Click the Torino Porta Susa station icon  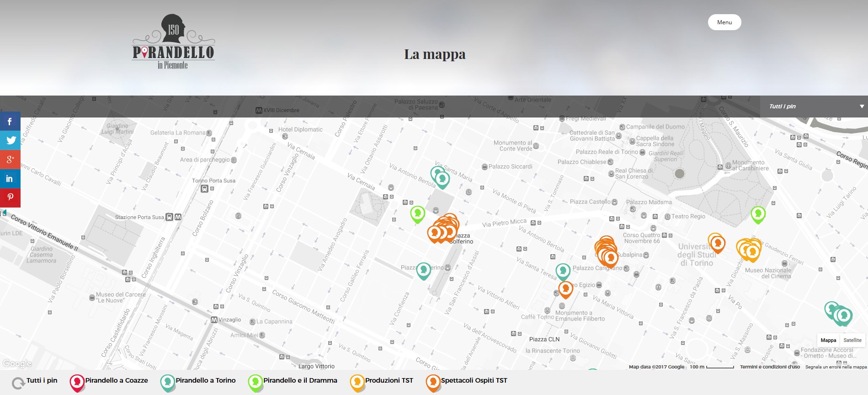[x=205, y=188]
